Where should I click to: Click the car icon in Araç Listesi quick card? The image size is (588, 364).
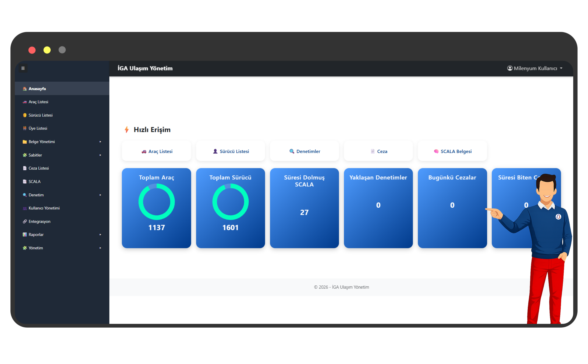coord(144,151)
